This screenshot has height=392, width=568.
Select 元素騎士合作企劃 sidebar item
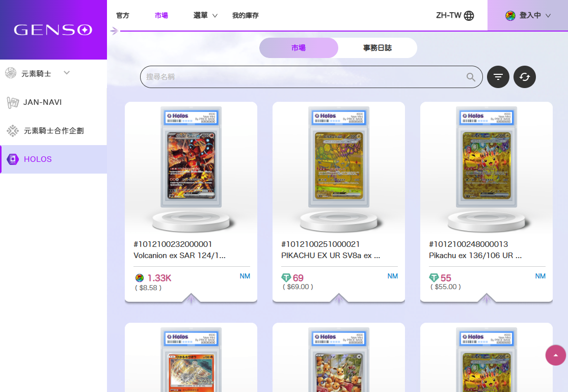pos(53,131)
